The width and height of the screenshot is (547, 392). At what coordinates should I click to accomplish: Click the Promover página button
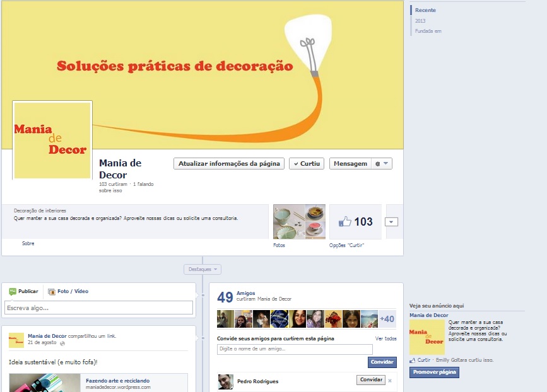tap(434, 372)
